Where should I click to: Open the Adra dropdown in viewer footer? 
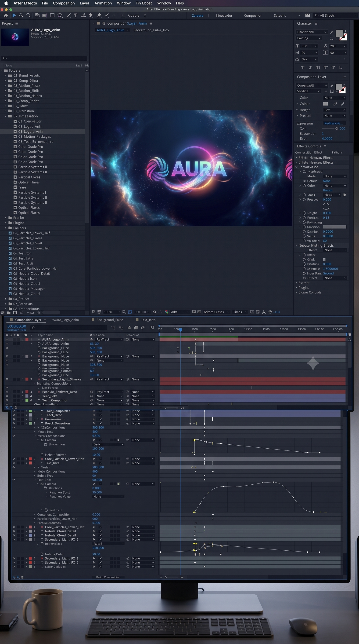point(179,312)
